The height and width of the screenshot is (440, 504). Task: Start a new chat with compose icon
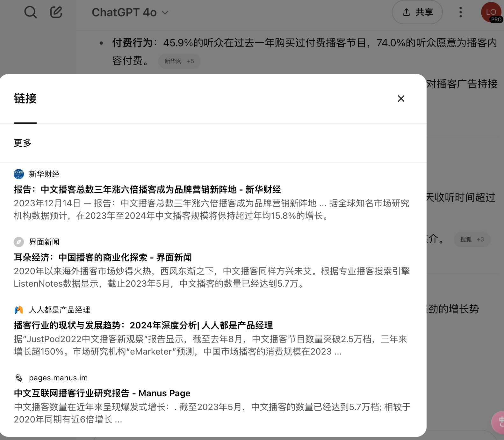coord(56,12)
